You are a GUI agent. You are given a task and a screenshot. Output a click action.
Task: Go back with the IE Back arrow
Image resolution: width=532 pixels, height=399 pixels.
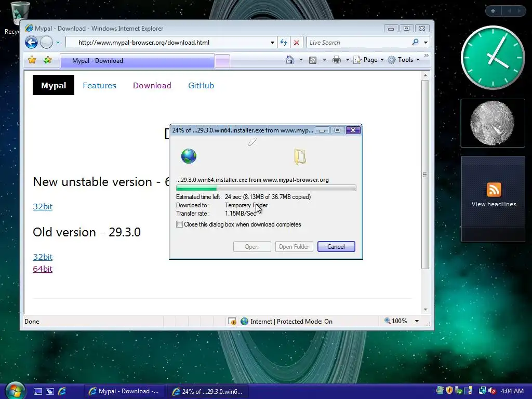click(32, 43)
